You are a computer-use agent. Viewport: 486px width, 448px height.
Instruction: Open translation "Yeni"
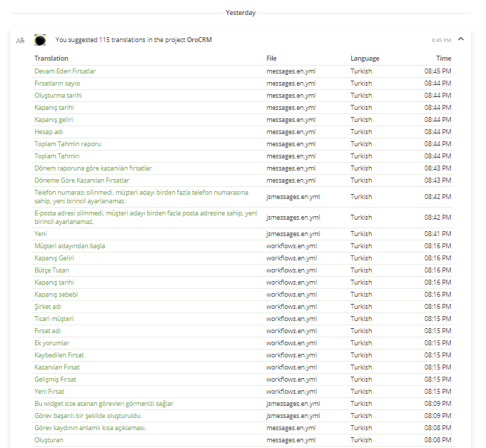click(41, 234)
